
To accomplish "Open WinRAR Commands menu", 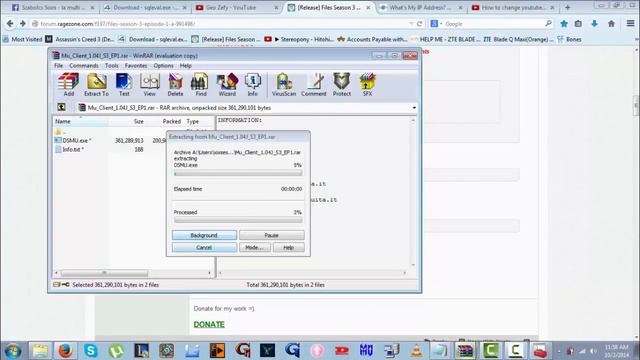I will point(84,66).
